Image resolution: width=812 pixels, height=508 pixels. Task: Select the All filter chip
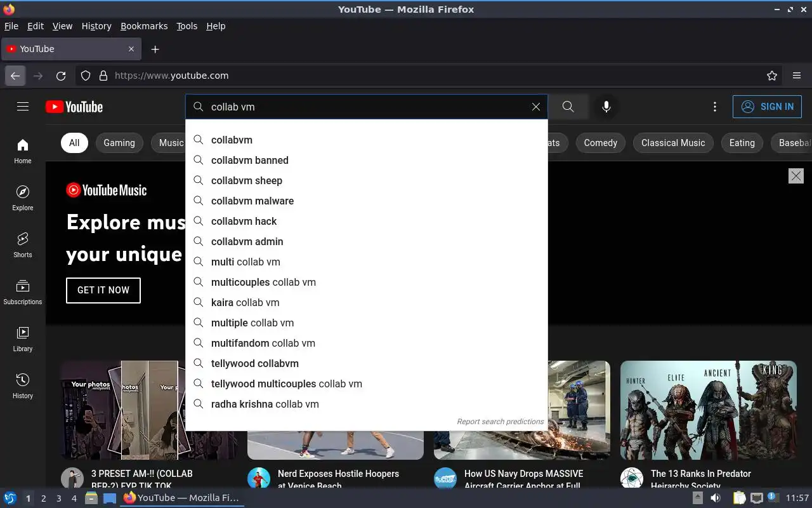tap(74, 143)
